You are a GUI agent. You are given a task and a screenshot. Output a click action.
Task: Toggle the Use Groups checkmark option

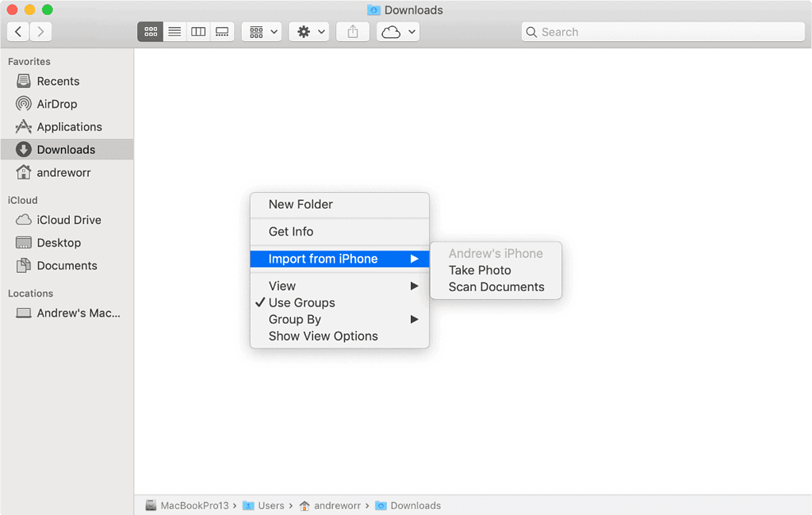tap(304, 302)
